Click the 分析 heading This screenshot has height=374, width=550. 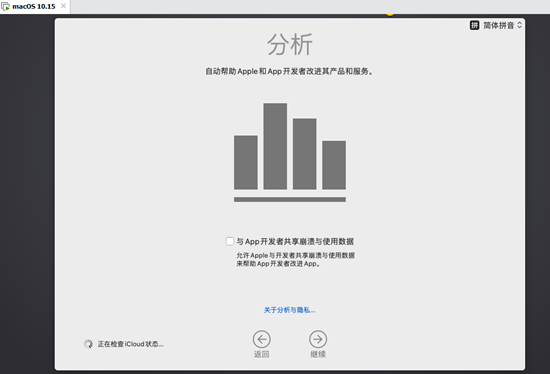tap(290, 45)
